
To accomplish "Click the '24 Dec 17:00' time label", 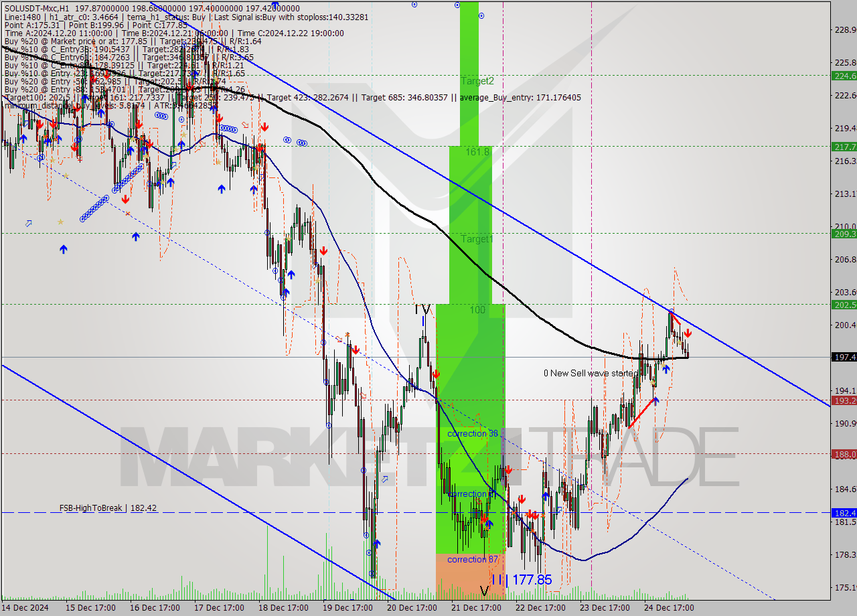I will coord(669,607).
